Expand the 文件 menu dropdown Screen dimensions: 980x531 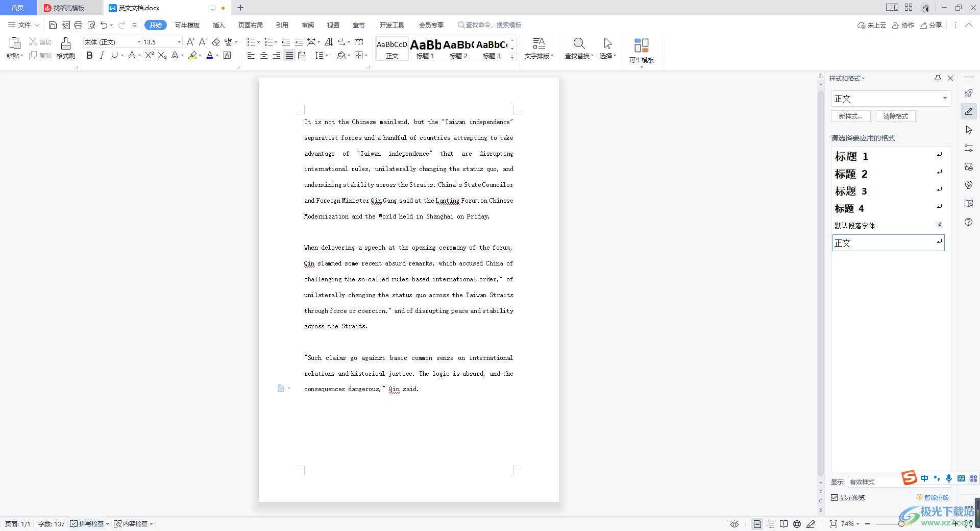coord(24,25)
